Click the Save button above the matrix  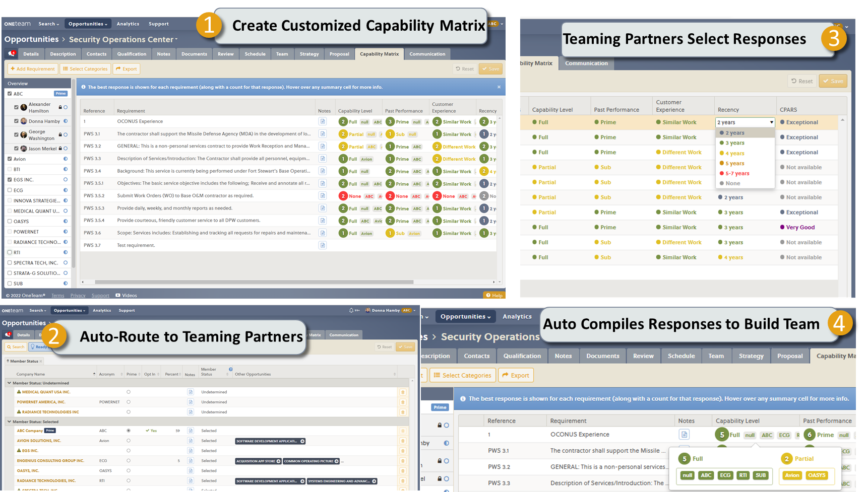point(490,68)
